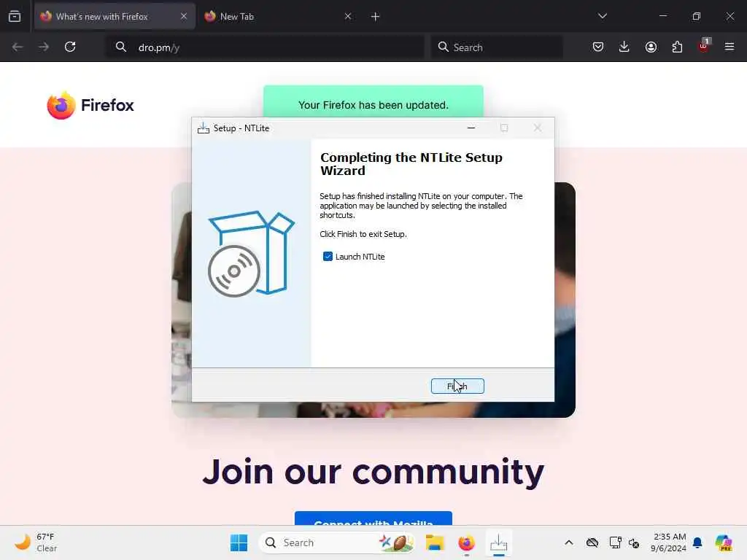
Task: Click the Firefox logo on the page
Action: click(90, 105)
